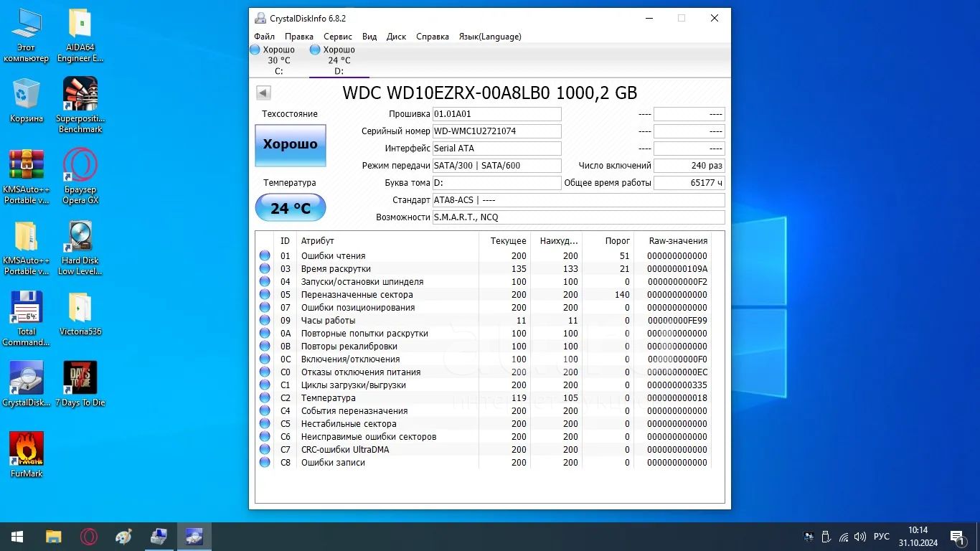Launch the CrystalDiskInfo desktop shortcut
The image size is (980, 551).
point(27,384)
